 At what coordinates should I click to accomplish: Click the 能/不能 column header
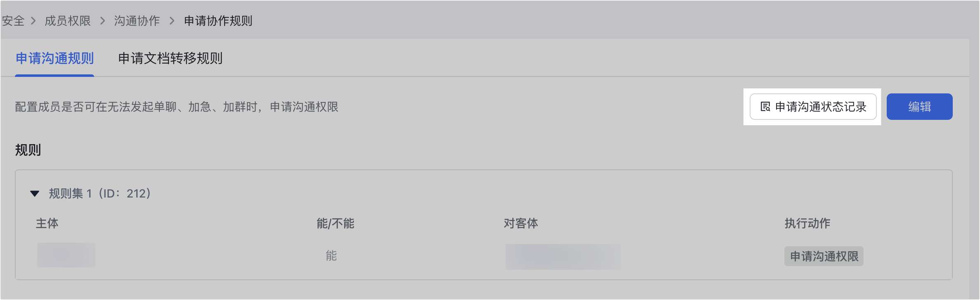point(335,223)
